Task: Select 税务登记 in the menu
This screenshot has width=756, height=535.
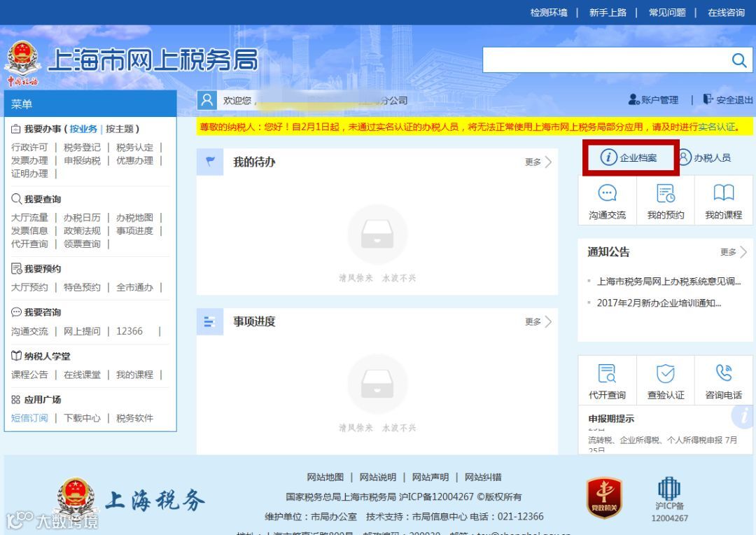Action: click(82, 147)
